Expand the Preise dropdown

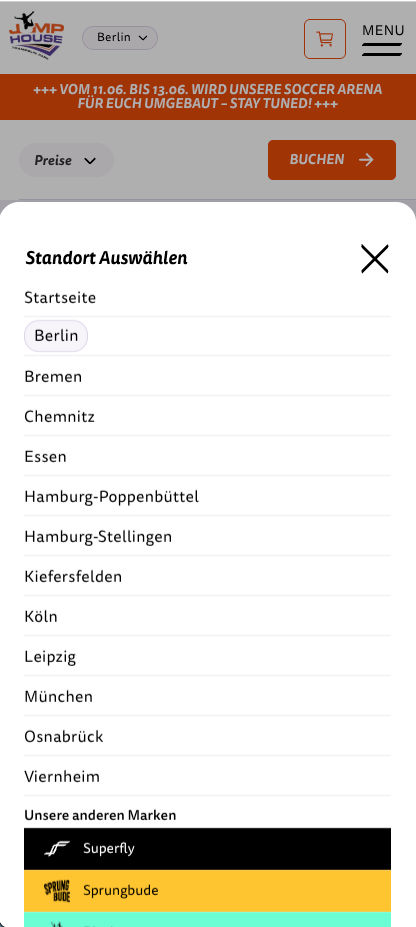tap(66, 160)
